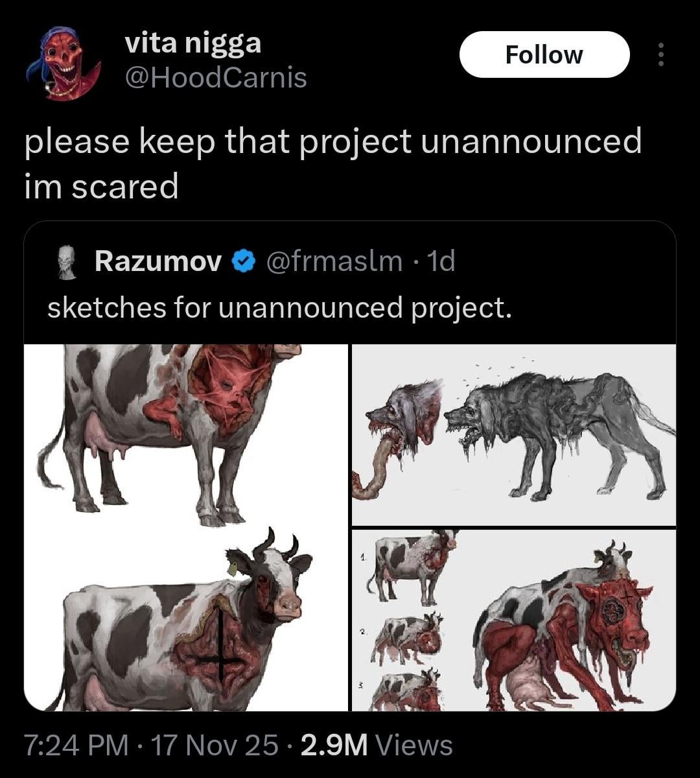Click the 2.9M view count

(x=334, y=746)
